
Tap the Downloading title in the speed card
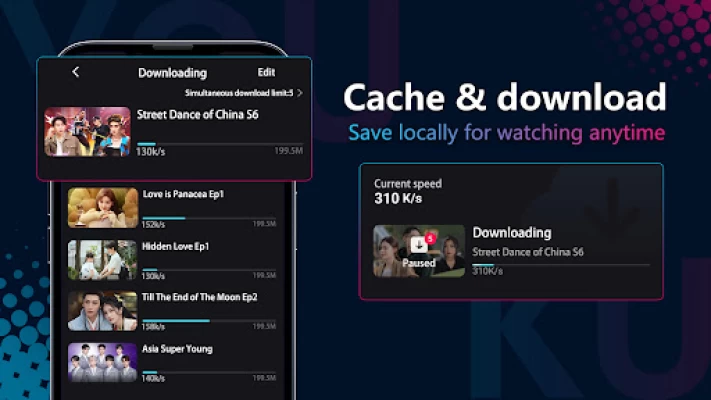tap(512, 233)
